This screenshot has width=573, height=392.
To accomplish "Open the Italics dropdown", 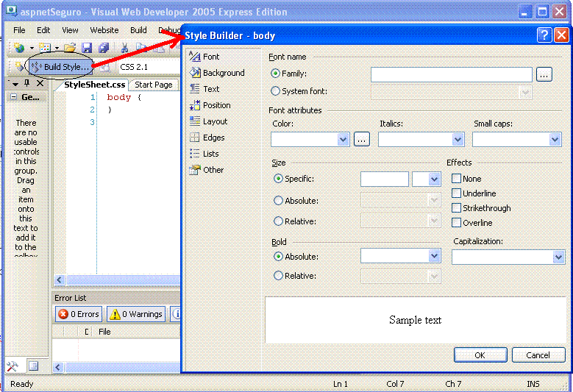I will pyautogui.click(x=458, y=139).
